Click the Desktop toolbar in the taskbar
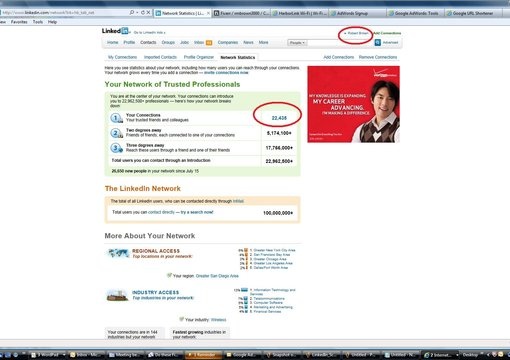 pos(470,355)
